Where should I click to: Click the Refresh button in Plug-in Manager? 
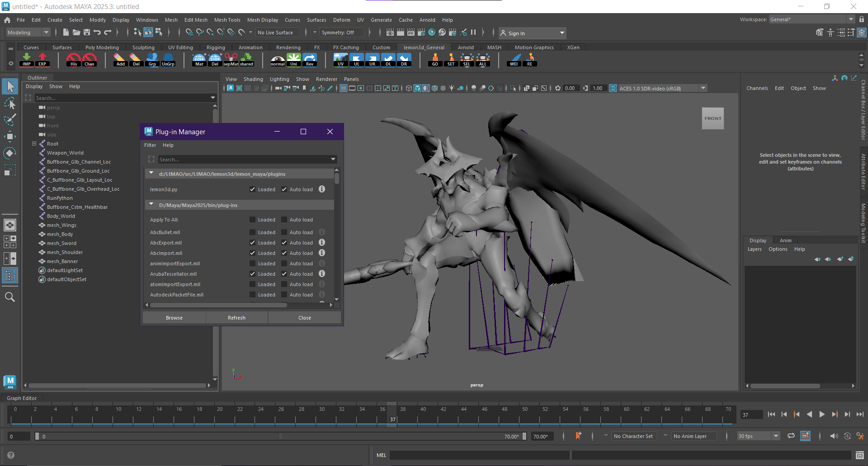pos(236,318)
